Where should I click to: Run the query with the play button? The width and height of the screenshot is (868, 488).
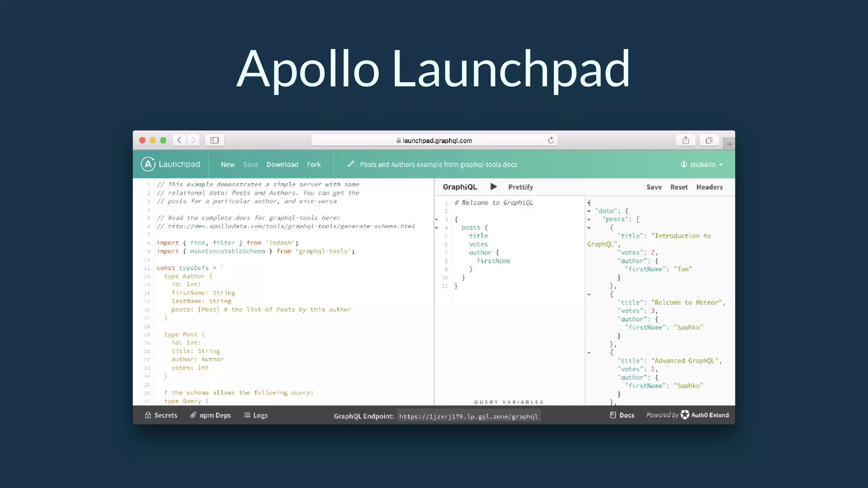[x=493, y=187]
